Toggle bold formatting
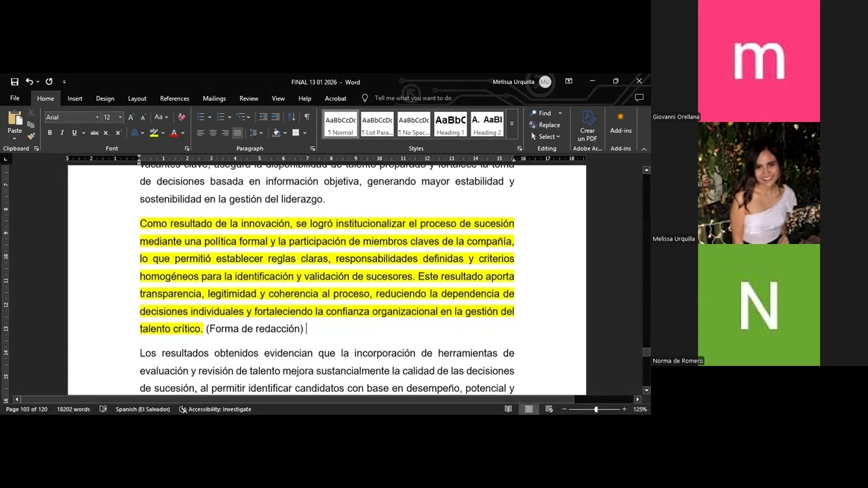This screenshot has height=488, width=868. point(50,133)
